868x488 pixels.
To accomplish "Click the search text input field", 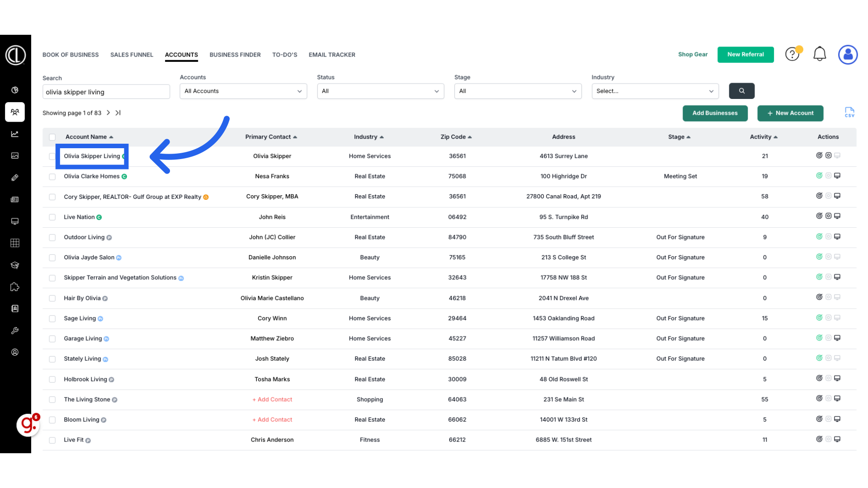I will 106,92.
